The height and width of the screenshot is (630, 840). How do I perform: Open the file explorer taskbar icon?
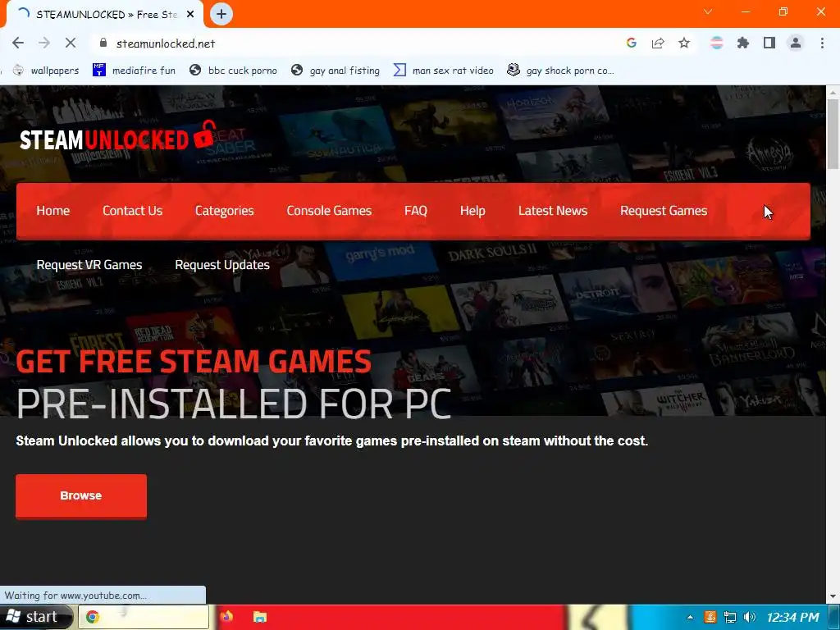[x=260, y=617]
